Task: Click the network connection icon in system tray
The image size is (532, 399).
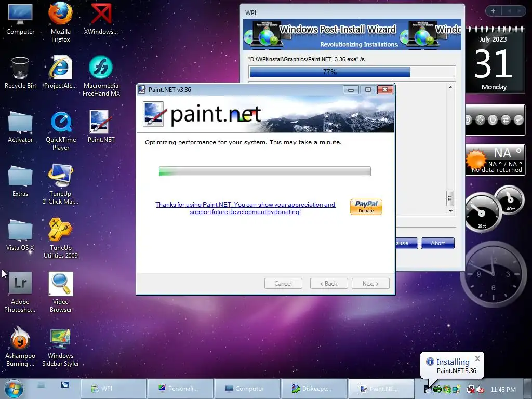Action: pyautogui.click(x=471, y=389)
